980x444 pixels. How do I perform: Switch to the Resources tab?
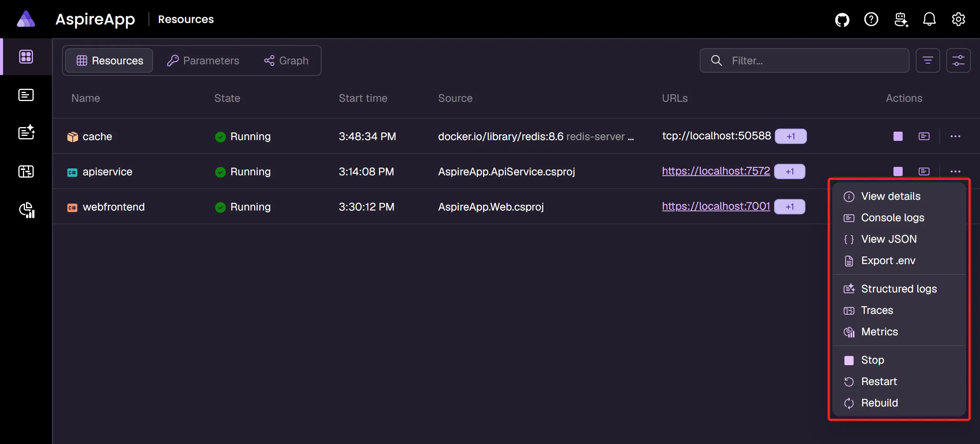(109, 60)
